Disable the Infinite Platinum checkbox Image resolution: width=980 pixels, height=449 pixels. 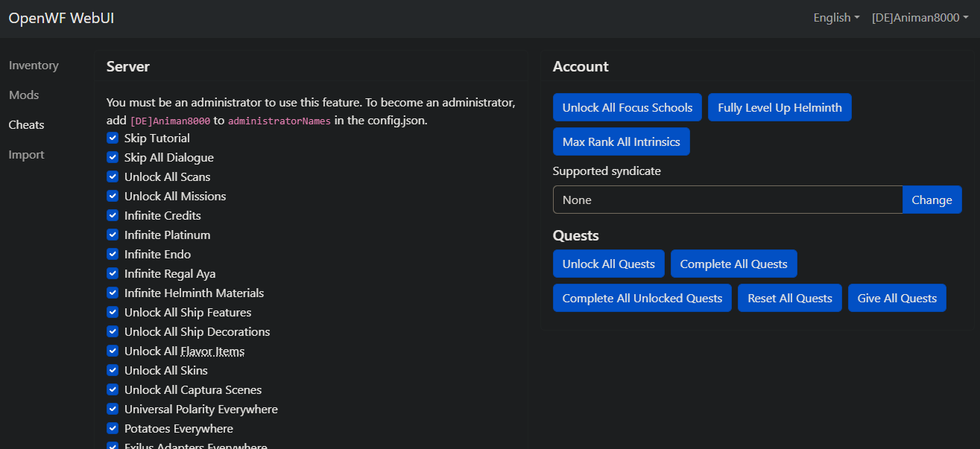pos(113,235)
